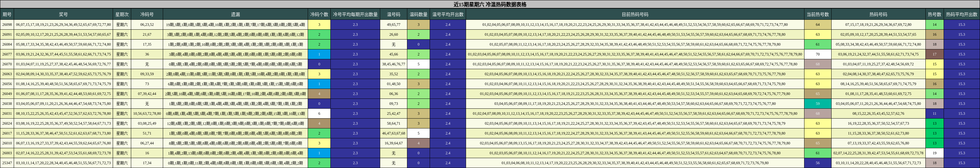Image resolution: width=980 pixels, height=168 pixels.
Task: Select current hot count 59 in row 26038
Action: click(x=818, y=104)
